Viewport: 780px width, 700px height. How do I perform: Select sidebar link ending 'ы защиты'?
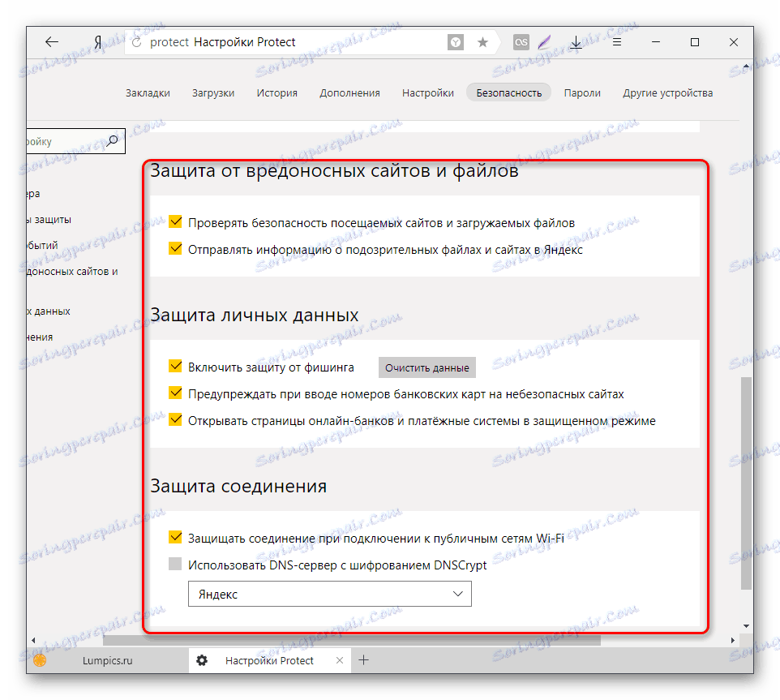point(49,219)
